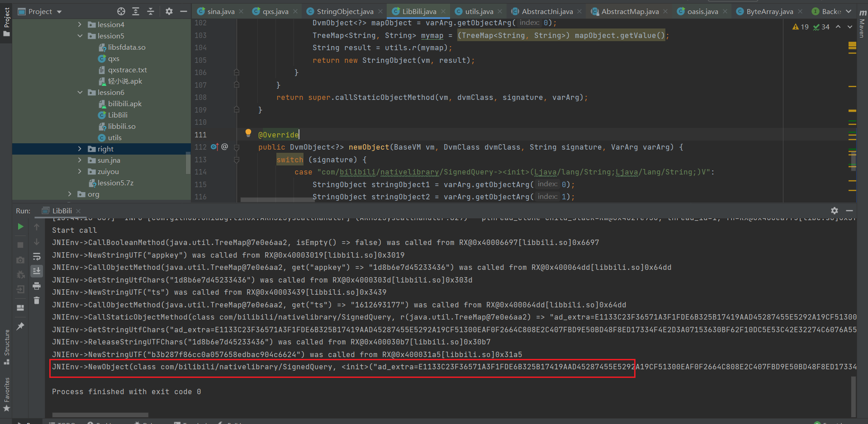Hide the Run panel with minus icon
This screenshot has width=868, height=424.
[x=849, y=211]
